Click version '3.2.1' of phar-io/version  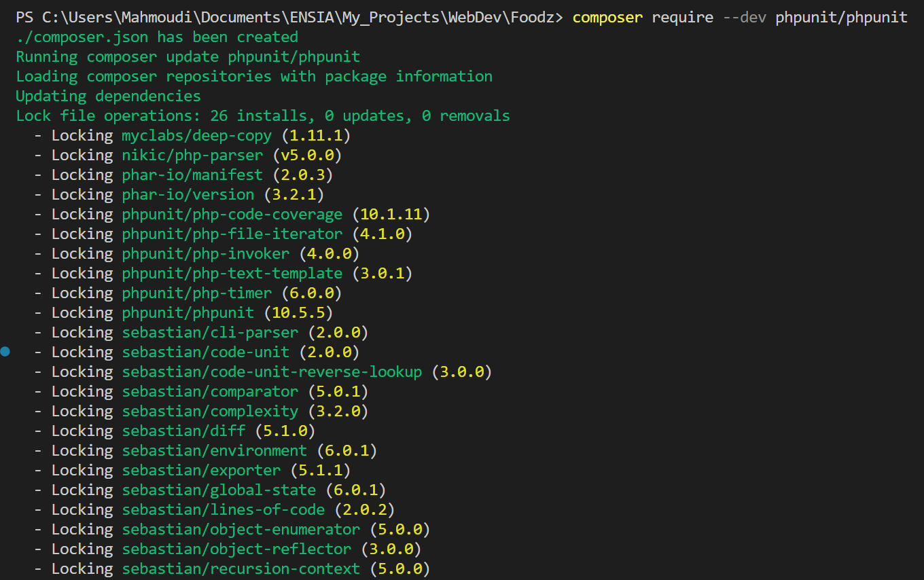[294, 194]
